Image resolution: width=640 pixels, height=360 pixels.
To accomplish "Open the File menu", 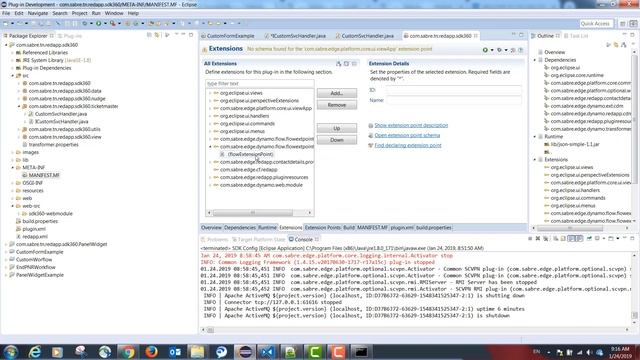I will (6, 13).
